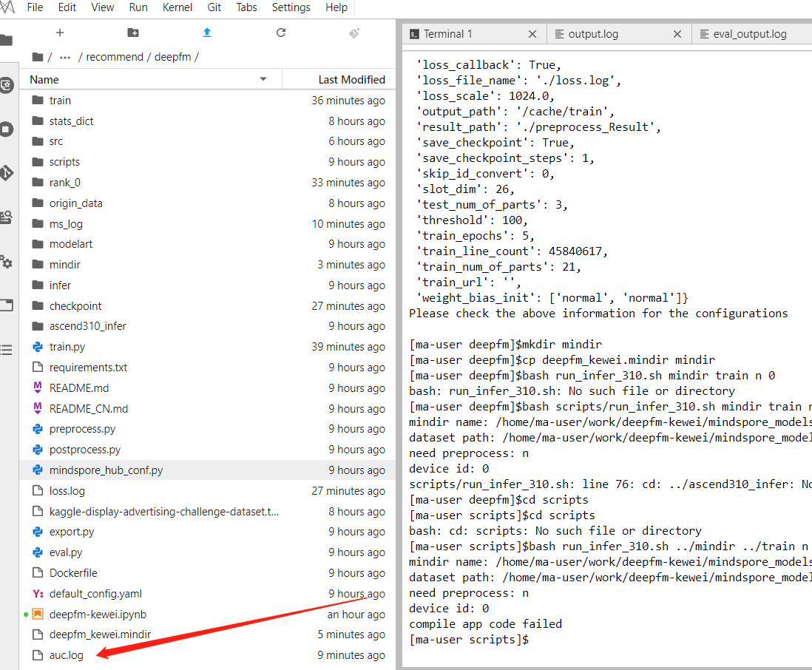
Task: Select the default_config.yaml file
Action: pos(208,594)
